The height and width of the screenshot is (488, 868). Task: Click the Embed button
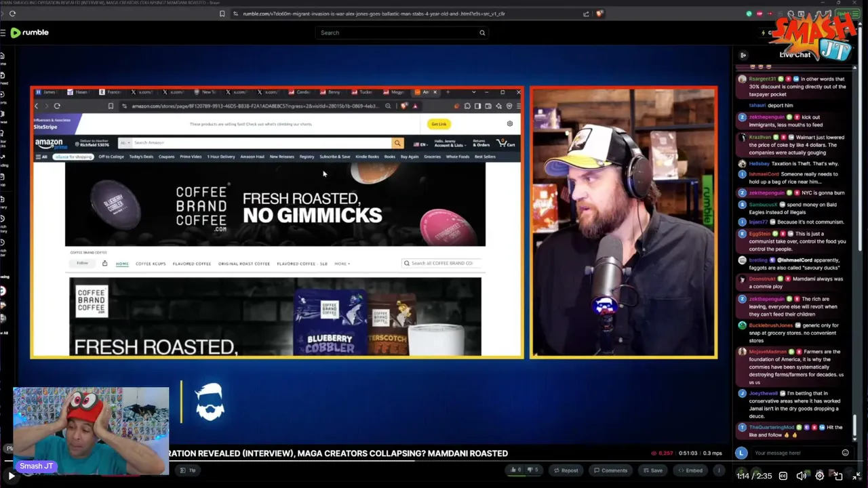[690, 470]
